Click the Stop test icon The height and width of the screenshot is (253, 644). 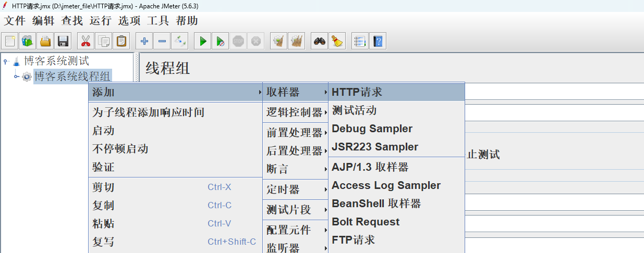[238, 41]
